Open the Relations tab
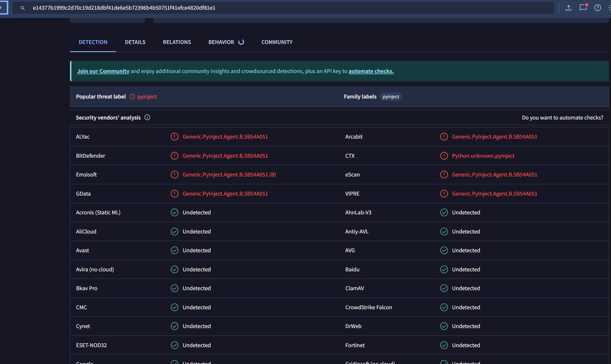 click(177, 42)
